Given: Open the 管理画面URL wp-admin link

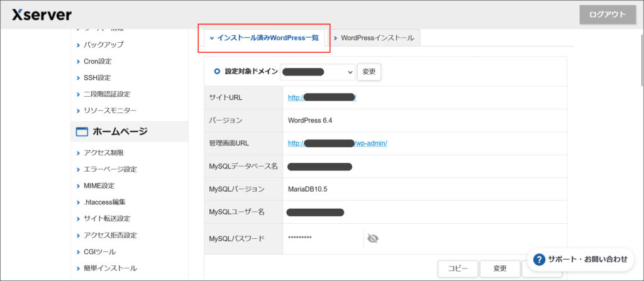Looking at the screenshot, I should pyautogui.click(x=338, y=143).
